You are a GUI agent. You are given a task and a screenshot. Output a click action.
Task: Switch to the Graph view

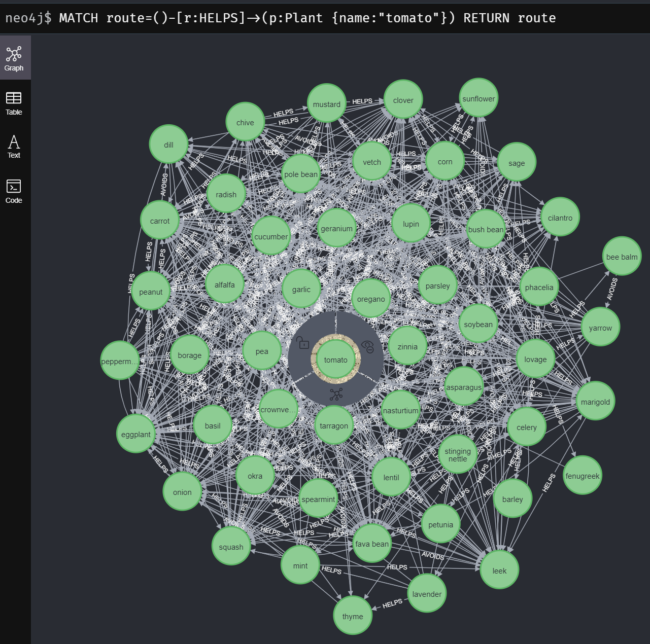click(x=14, y=58)
